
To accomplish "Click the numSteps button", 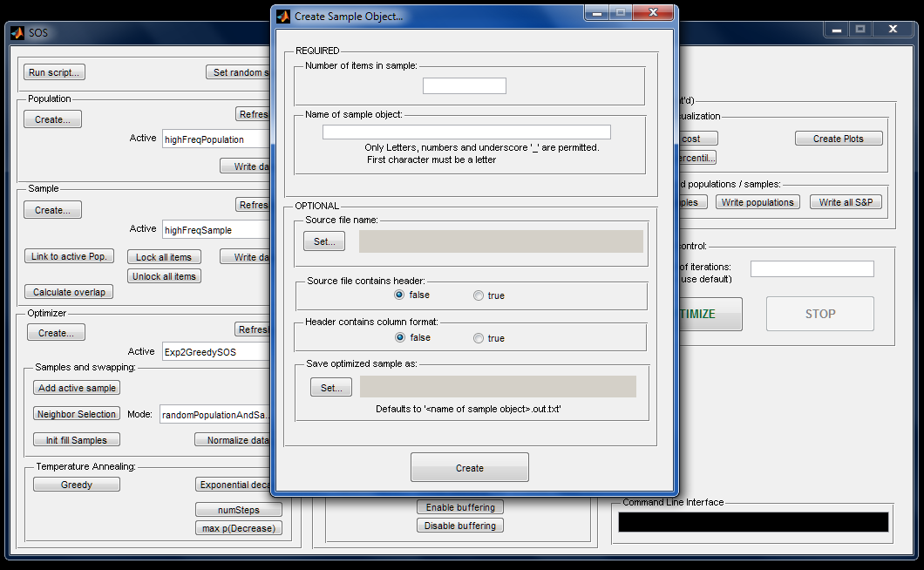I will click(x=239, y=509).
